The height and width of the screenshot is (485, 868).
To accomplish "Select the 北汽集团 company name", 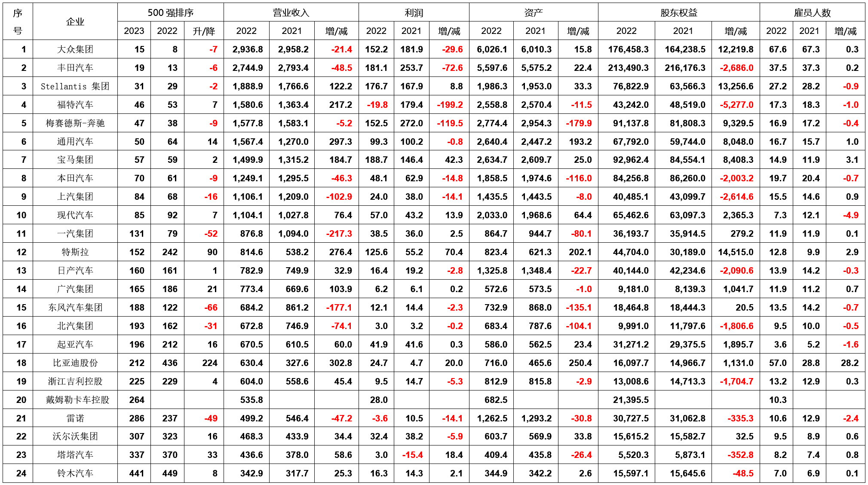I will point(75,326).
